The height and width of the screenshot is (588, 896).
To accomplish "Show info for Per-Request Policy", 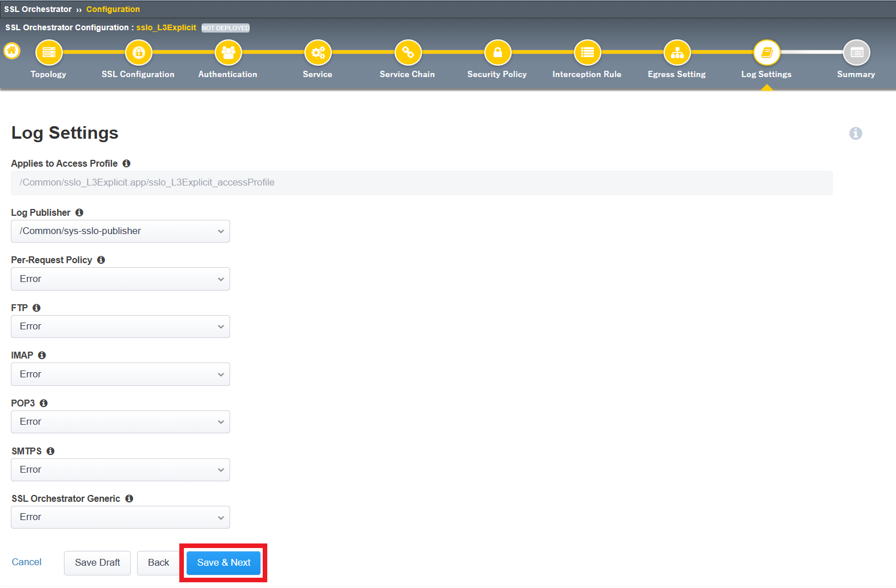I will [x=101, y=260].
